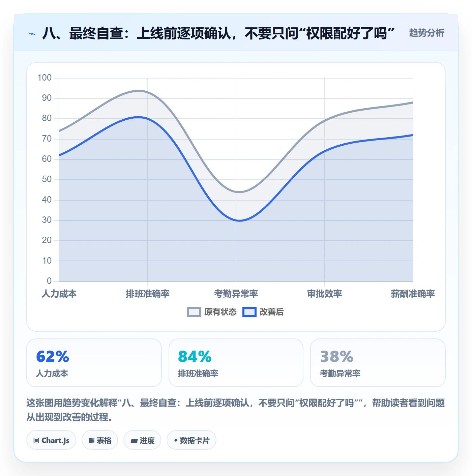This screenshot has width=472, height=476.
Task: Click the title 八、最终自查 heading text
Action: (x=218, y=33)
